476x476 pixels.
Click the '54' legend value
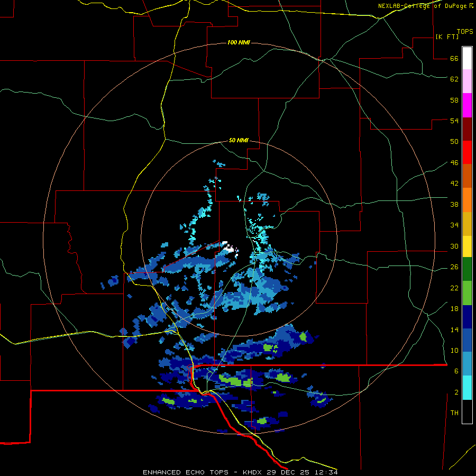pyautogui.click(x=454, y=121)
